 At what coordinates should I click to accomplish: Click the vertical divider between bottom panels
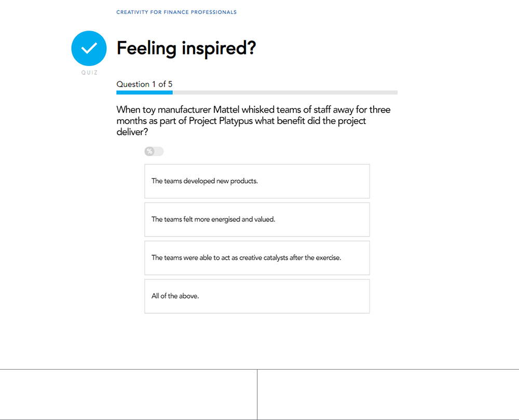257,395
